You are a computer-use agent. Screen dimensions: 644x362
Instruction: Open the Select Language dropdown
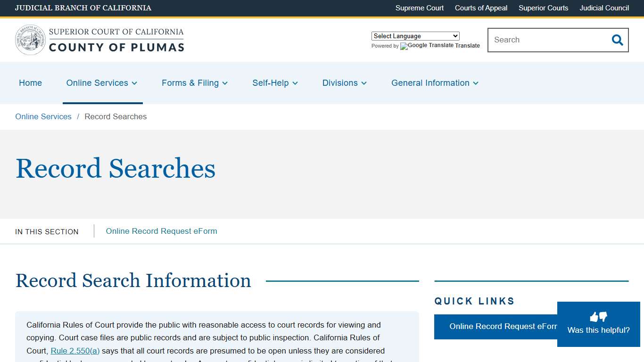[415, 36]
